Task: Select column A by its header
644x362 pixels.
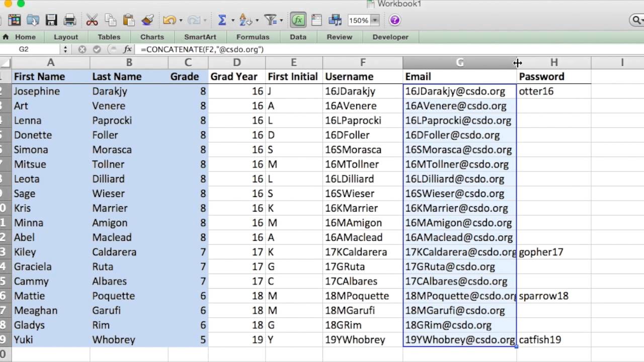Action: (51, 63)
